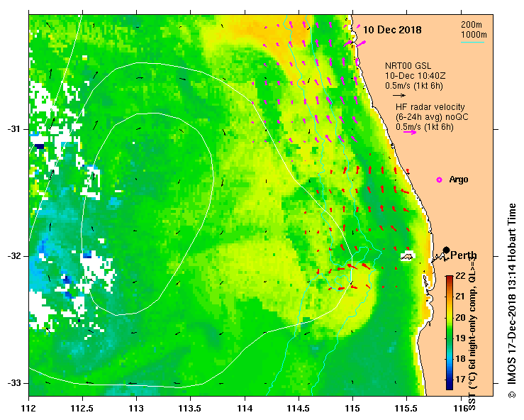Screen dimensions: 524x420
Task: Click the magenta Argo circle marker
Action: tap(439, 180)
